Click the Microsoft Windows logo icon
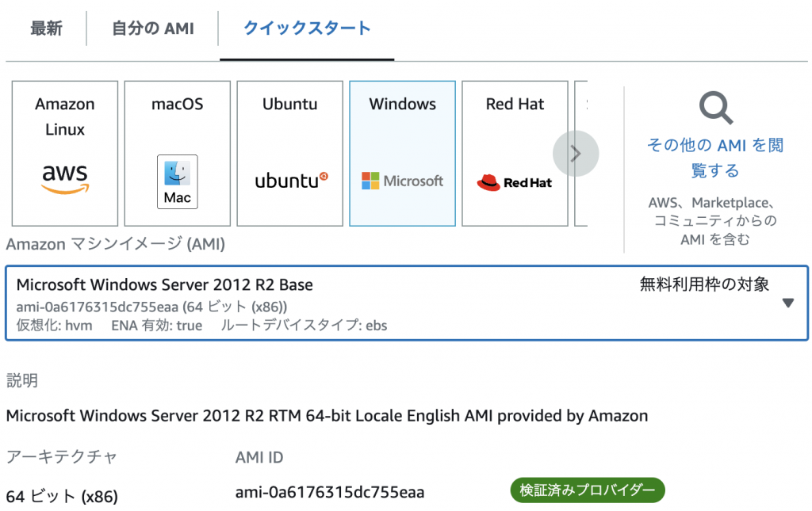 tap(402, 181)
